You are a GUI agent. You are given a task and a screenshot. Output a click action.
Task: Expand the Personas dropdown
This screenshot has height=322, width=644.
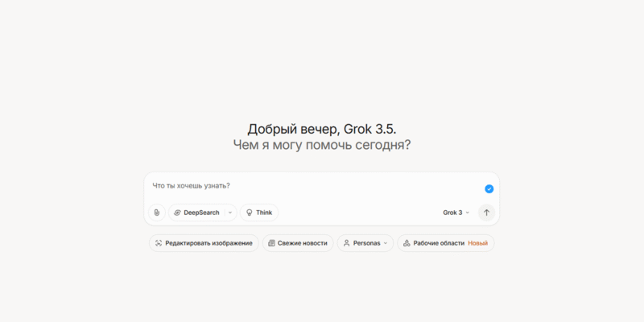coord(365,243)
